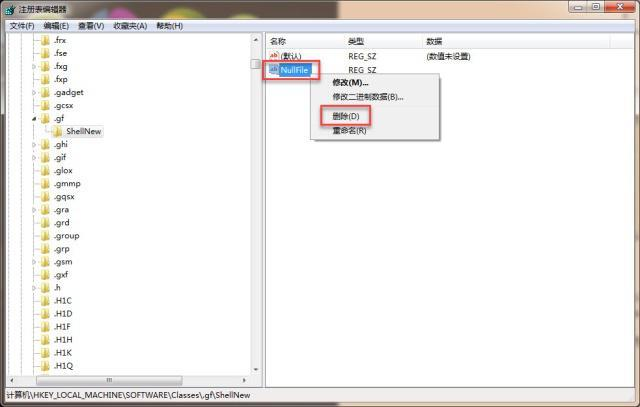Choose 修改(M)... in context menu
This screenshot has width=640, height=407.
pos(350,83)
